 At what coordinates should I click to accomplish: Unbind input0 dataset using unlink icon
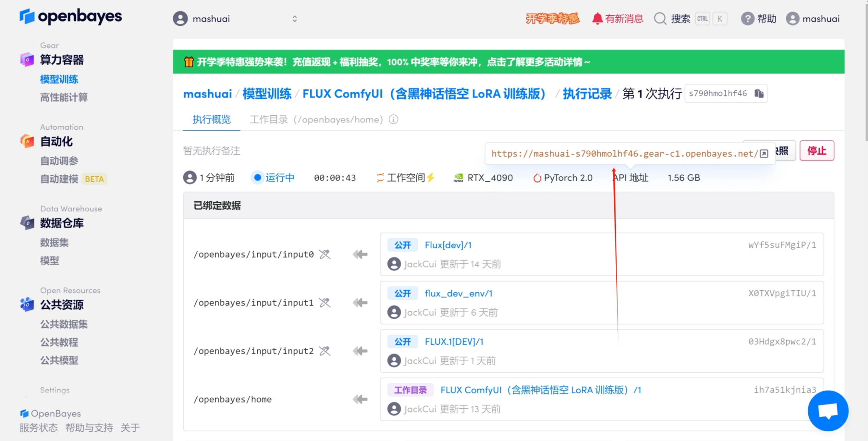tap(324, 254)
